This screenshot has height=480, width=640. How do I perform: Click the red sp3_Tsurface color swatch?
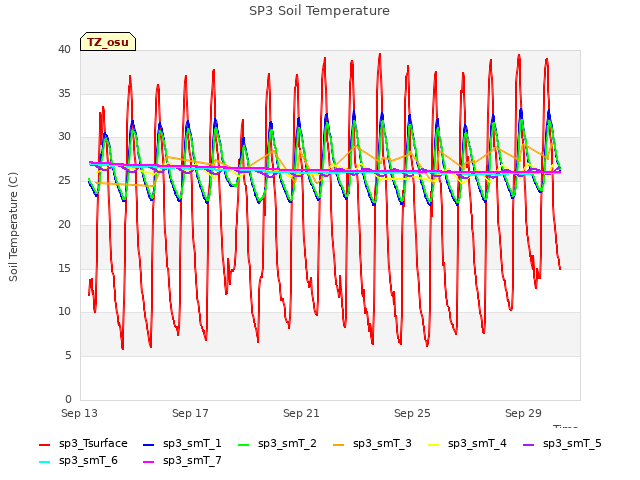pyautogui.click(x=44, y=444)
